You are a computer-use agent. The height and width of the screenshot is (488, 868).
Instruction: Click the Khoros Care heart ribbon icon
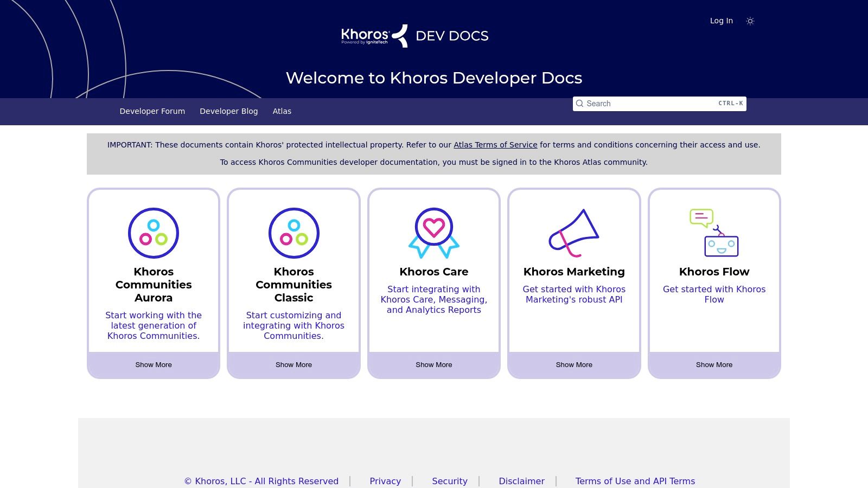click(434, 233)
